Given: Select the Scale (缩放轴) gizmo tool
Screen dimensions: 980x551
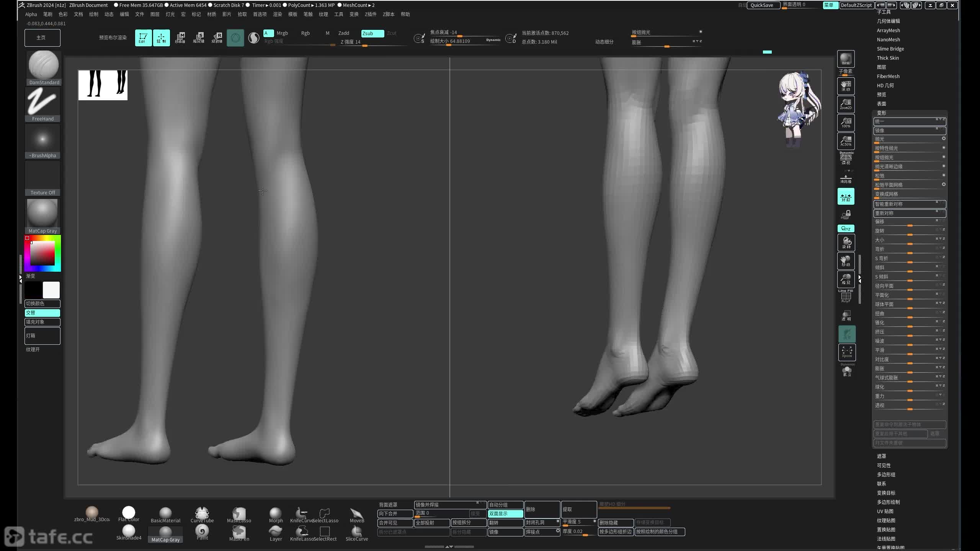Looking at the screenshot, I should click(x=198, y=38).
